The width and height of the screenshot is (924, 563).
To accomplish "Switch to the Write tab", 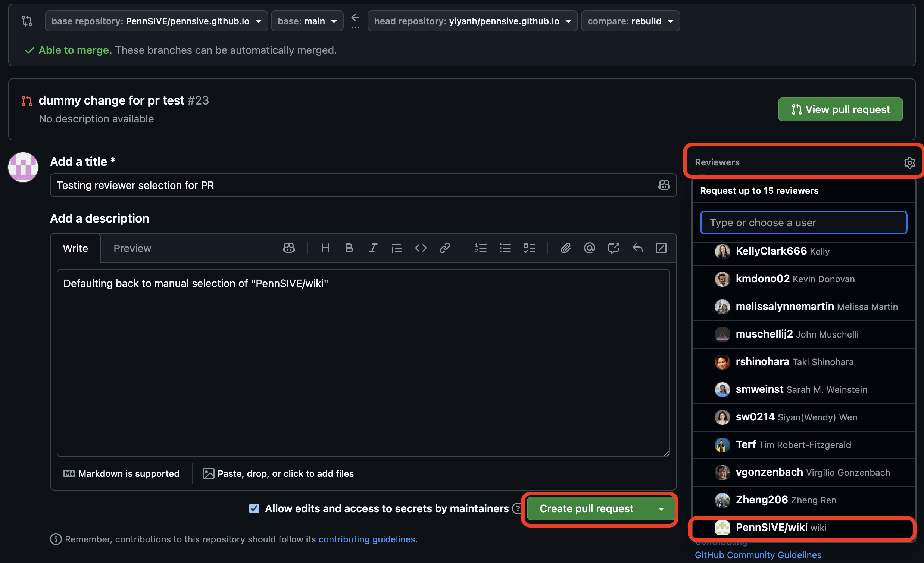I will click(x=75, y=248).
